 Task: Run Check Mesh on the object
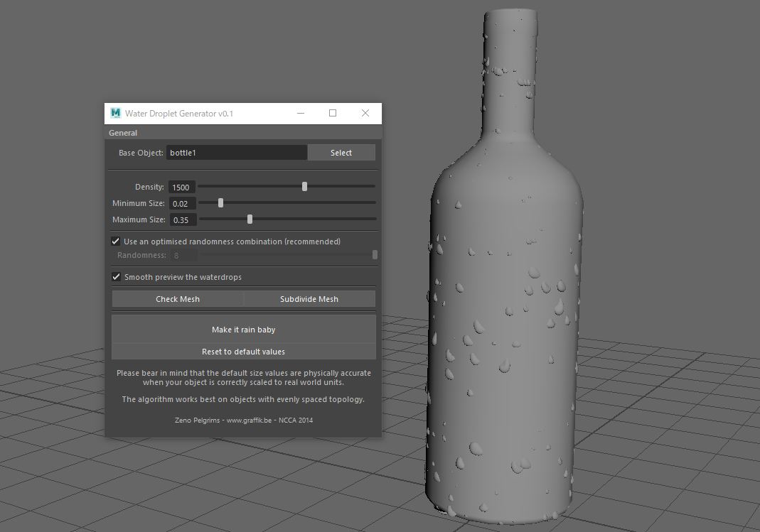(x=177, y=298)
